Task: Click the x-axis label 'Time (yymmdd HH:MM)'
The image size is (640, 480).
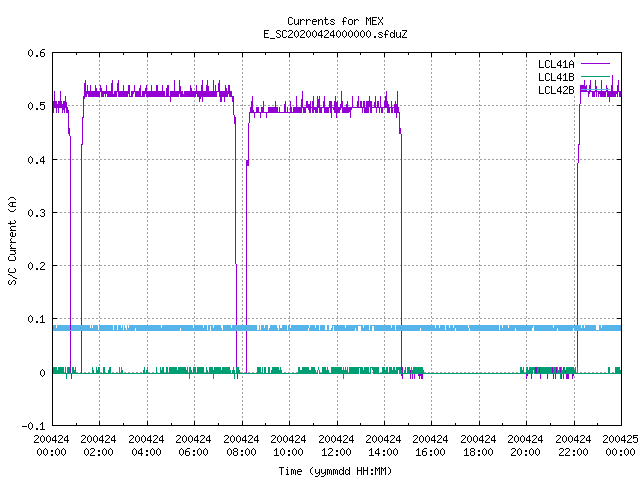Action: coord(335,471)
